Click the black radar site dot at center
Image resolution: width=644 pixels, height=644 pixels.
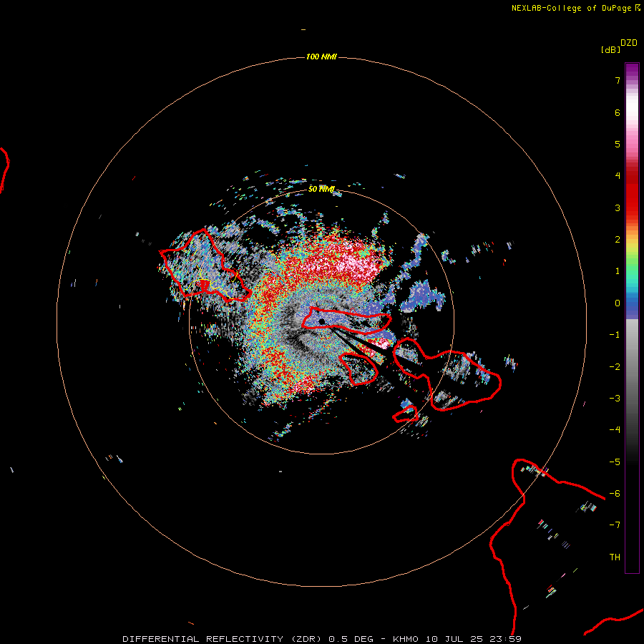[321, 321]
